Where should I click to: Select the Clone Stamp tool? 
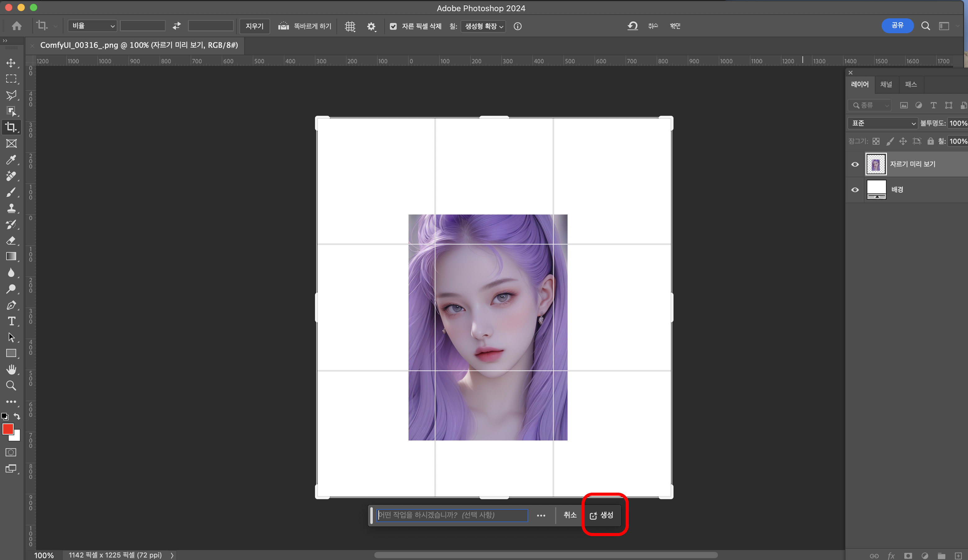(11, 208)
